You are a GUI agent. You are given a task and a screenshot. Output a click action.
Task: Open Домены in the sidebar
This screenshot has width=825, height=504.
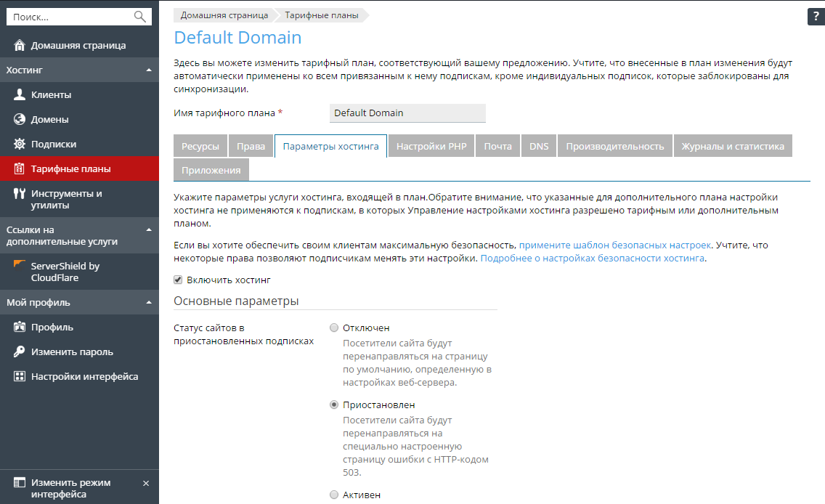pyautogui.click(x=79, y=119)
